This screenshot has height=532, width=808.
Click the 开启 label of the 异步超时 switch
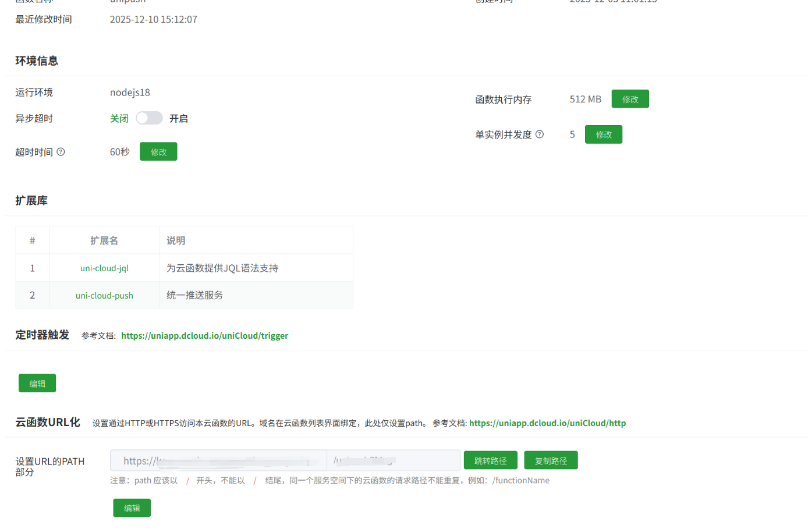[179, 119]
